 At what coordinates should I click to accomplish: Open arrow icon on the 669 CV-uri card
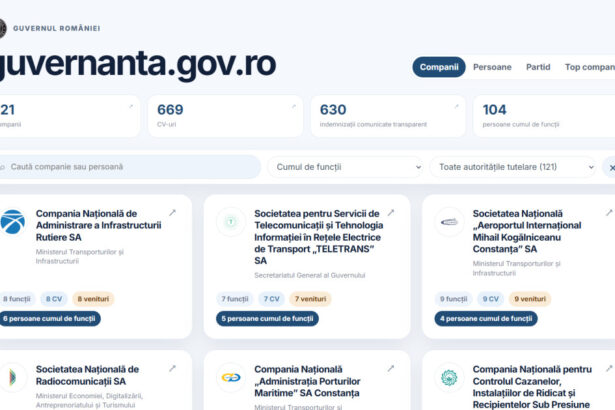click(x=293, y=106)
